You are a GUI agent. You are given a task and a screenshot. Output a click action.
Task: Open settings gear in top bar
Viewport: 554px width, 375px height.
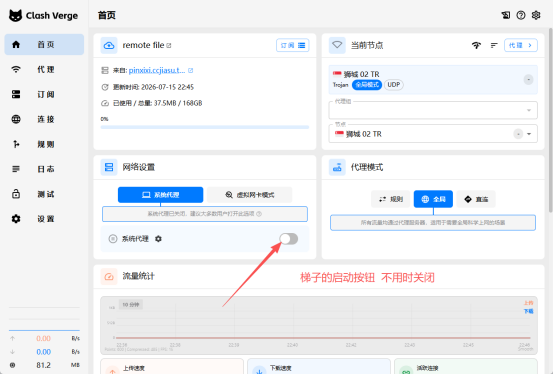click(536, 15)
